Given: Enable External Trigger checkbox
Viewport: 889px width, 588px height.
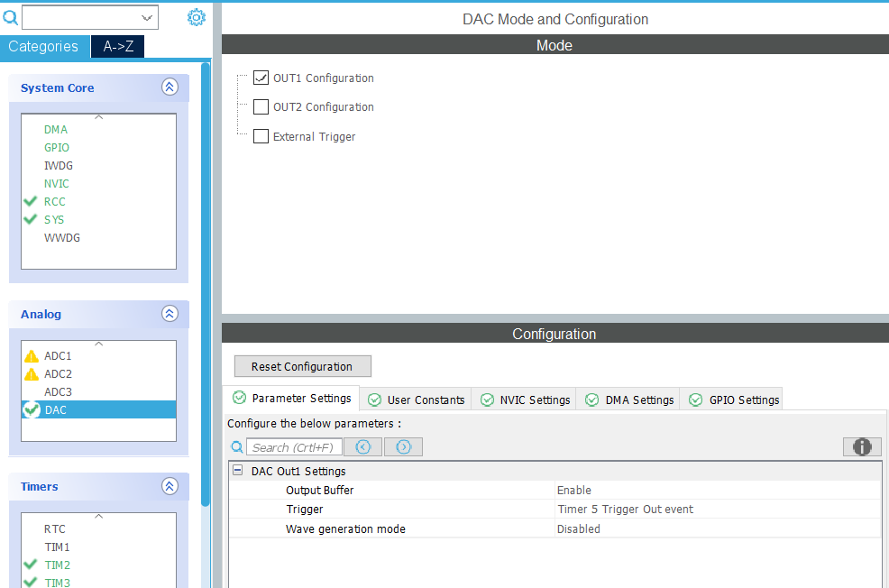Looking at the screenshot, I should click(261, 136).
